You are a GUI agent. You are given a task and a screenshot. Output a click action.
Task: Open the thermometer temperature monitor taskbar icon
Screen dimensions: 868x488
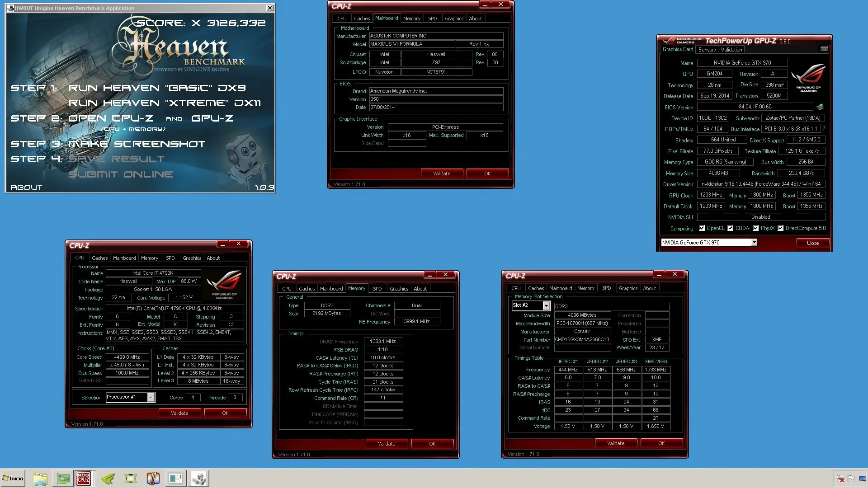[153, 478]
